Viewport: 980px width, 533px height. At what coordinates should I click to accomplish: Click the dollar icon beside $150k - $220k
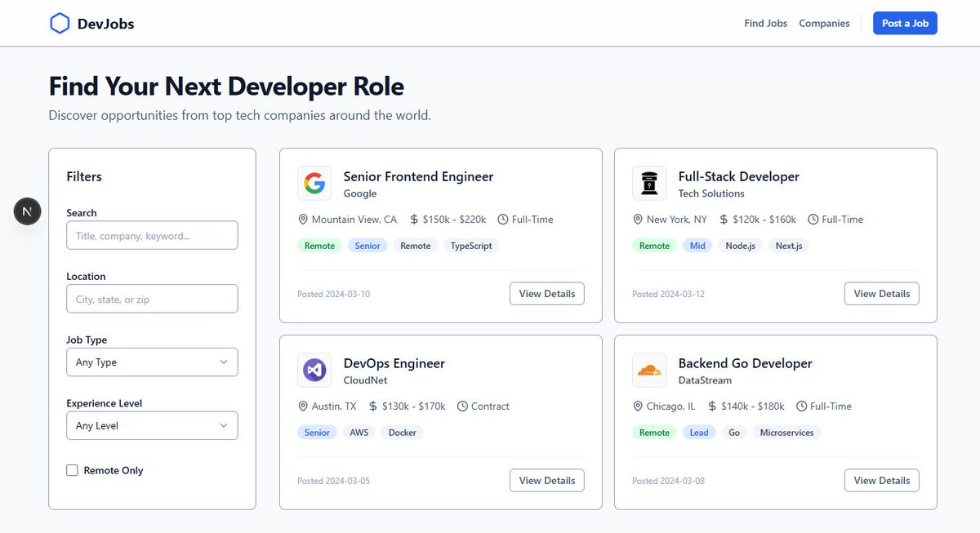coord(414,220)
